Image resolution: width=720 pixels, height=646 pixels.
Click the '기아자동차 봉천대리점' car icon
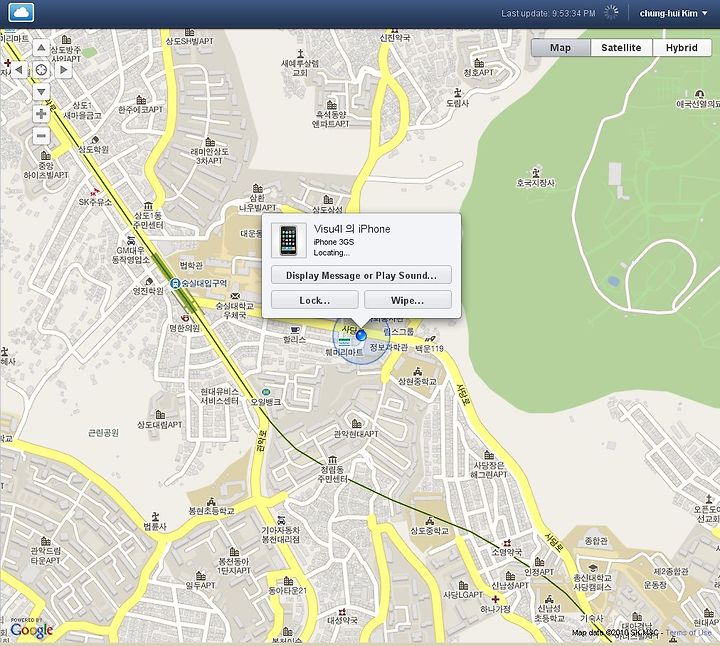coord(281,520)
